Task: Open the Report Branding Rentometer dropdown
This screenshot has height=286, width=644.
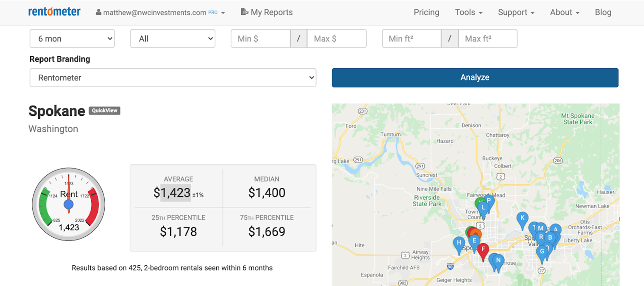Action: pos(173,77)
